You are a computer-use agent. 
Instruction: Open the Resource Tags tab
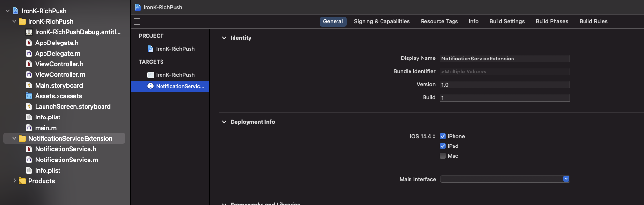[439, 21]
